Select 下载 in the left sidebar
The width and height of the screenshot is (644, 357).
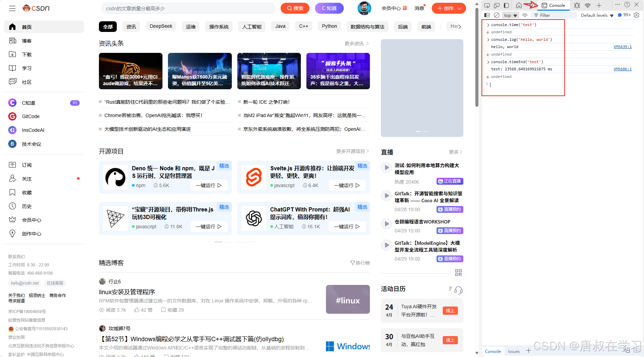pos(44,55)
